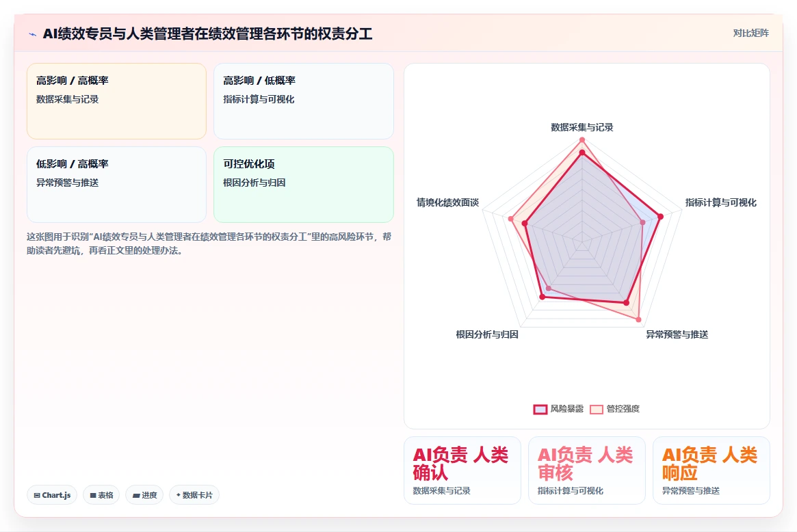This screenshot has height=532, width=797.
Task: Click the table icon in 表格 chip
Action: click(x=93, y=495)
